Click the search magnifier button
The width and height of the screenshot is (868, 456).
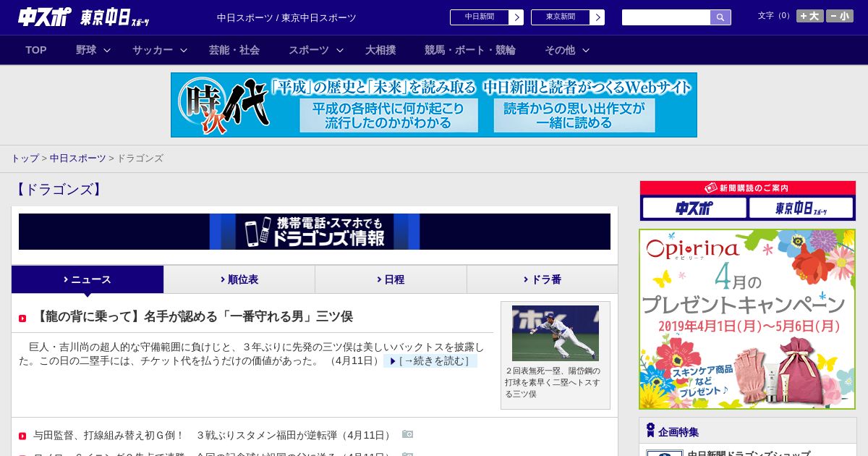click(720, 17)
